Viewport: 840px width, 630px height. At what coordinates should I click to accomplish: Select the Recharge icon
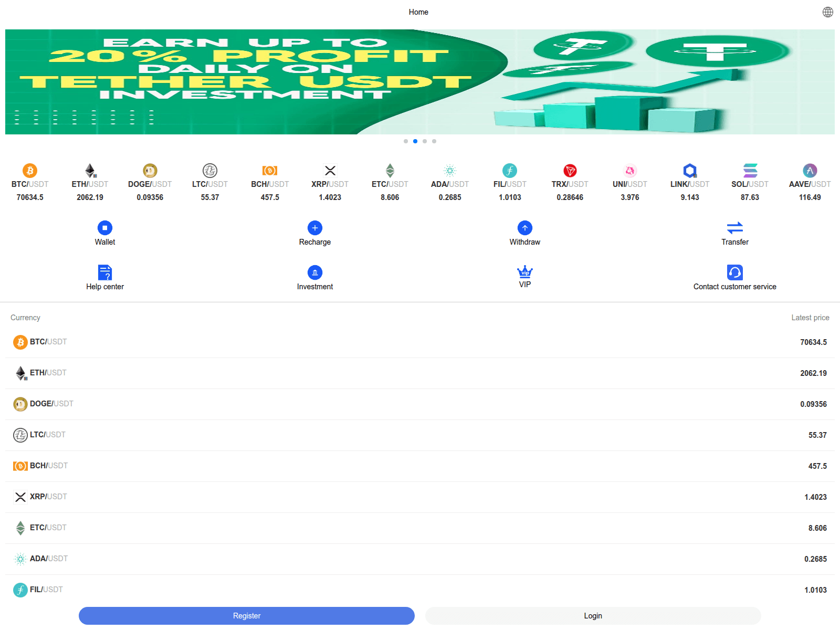click(314, 228)
